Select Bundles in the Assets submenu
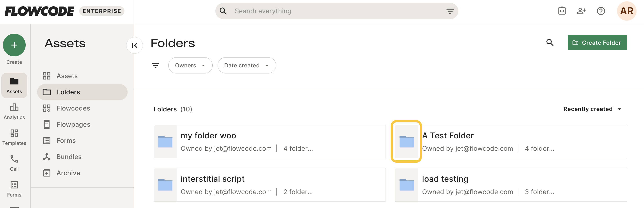 tap(82, 157)
